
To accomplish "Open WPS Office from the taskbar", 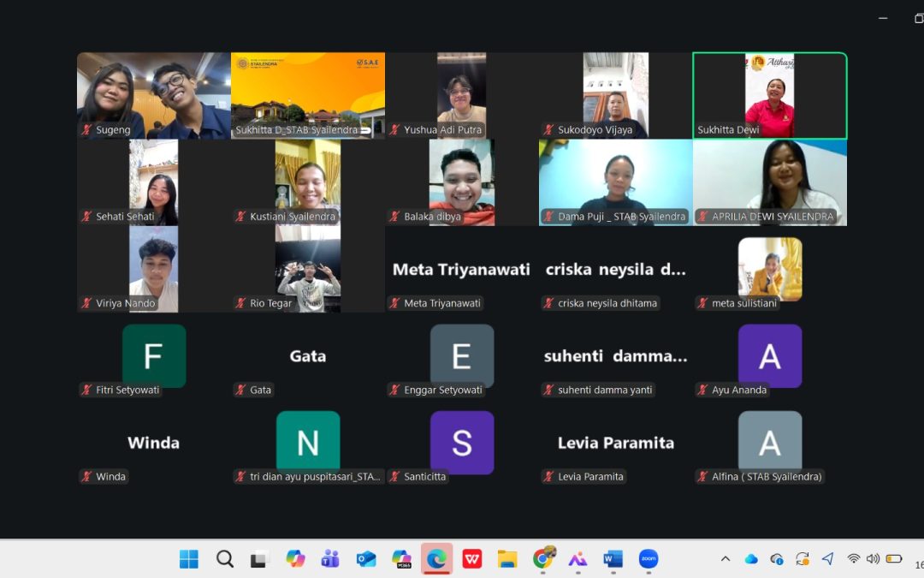I will [x=471, y=558].
